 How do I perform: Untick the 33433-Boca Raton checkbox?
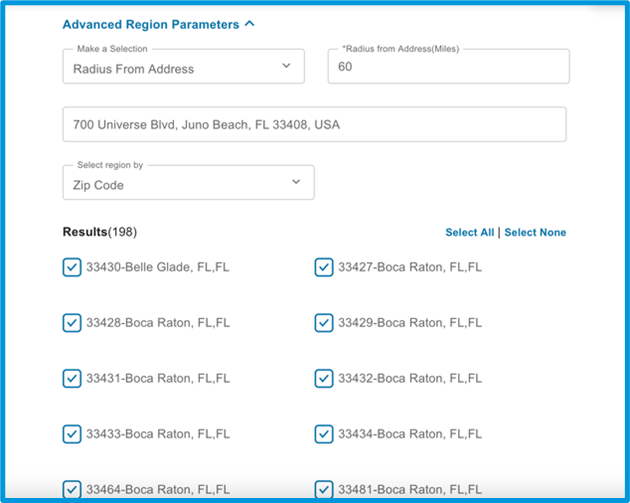pyautogui.click(x=72, y=434)
